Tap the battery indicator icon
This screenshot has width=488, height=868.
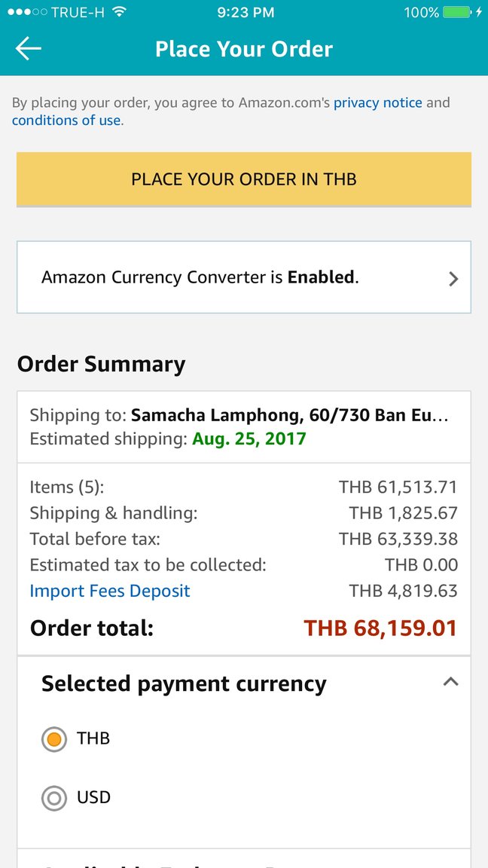(456, 12)
